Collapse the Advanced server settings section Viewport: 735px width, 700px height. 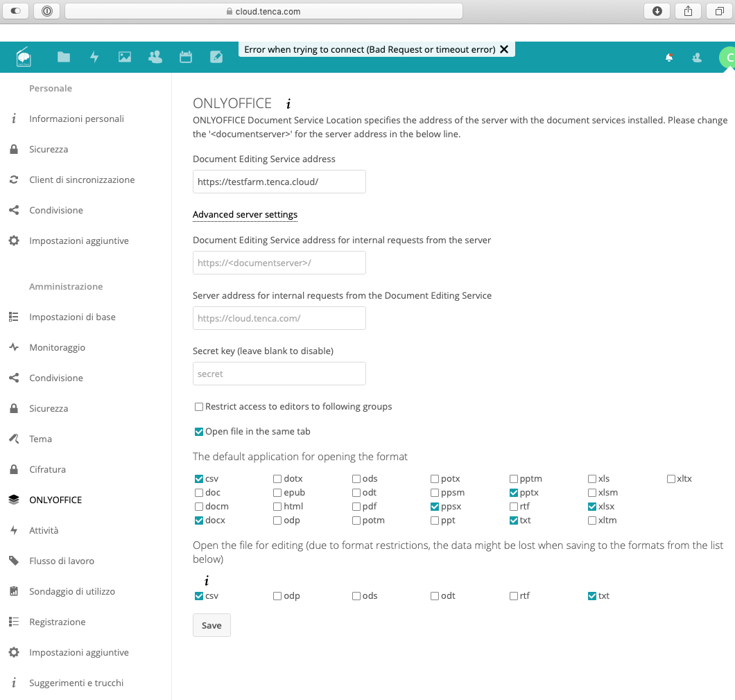[245, 214]
